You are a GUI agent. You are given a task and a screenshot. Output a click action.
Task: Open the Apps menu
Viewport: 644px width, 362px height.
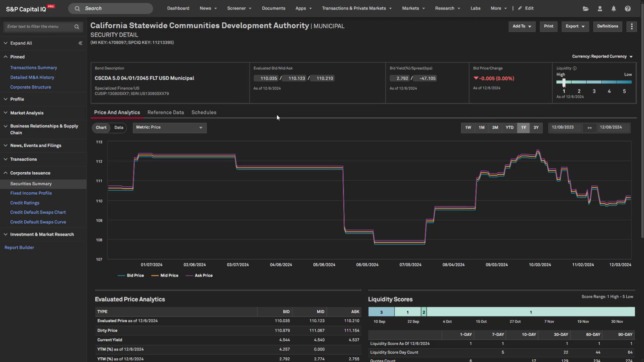[304, 8]
